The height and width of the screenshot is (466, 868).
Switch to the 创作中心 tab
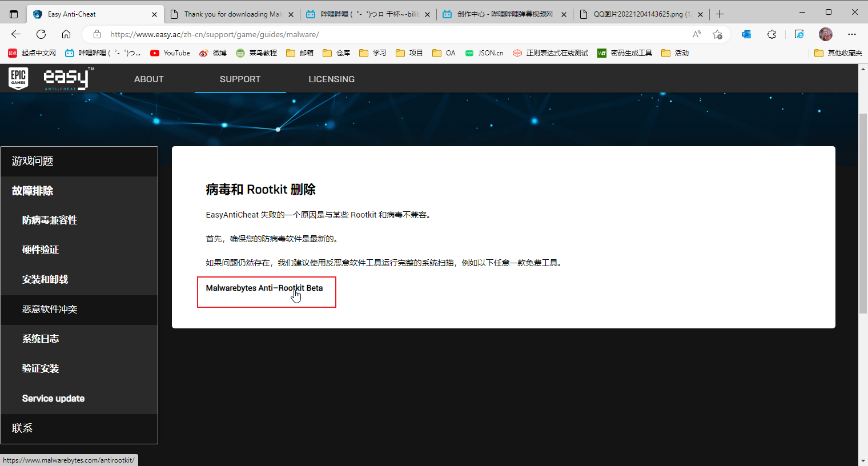tap(505, 14)
